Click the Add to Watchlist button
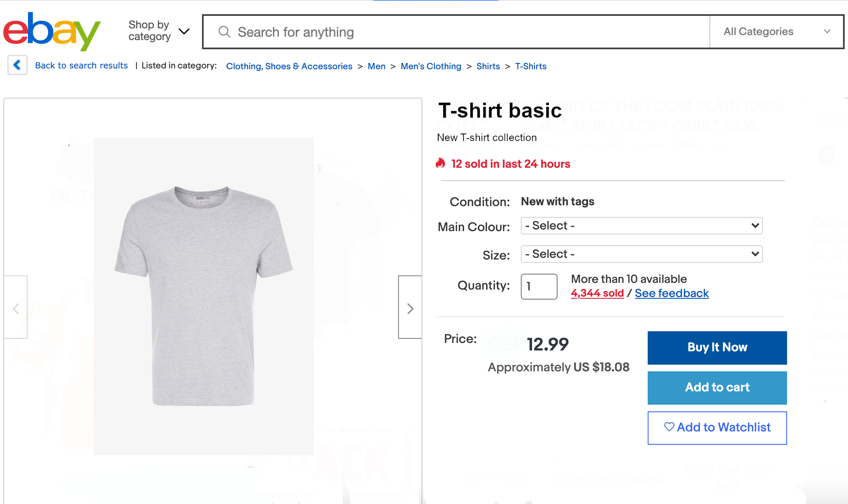Viewport: 848px width, 504px height. tap(717, 428)
